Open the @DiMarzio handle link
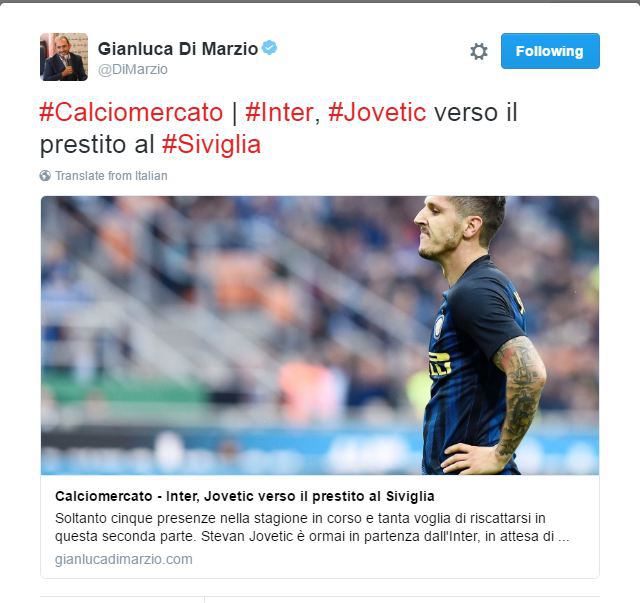Screen dimensions: 640x603 (133, 69)
